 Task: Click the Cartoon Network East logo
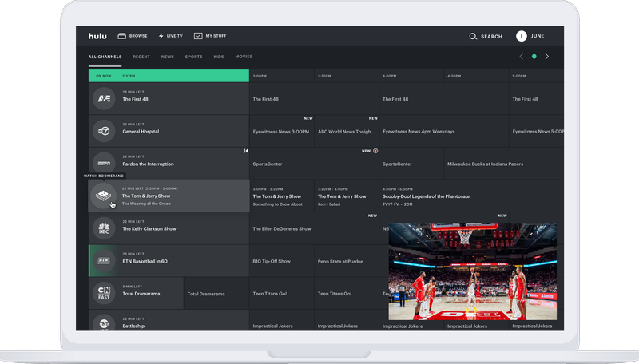(104, 293)
